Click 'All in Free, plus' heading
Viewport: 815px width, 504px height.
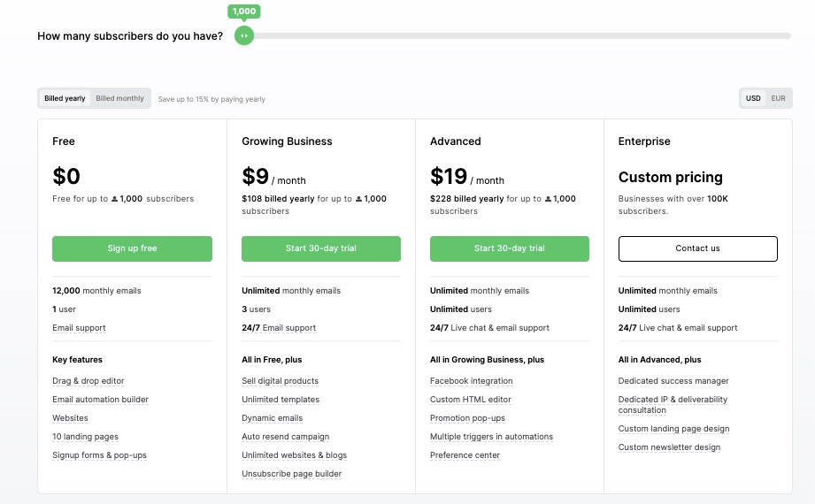[272, 360]
